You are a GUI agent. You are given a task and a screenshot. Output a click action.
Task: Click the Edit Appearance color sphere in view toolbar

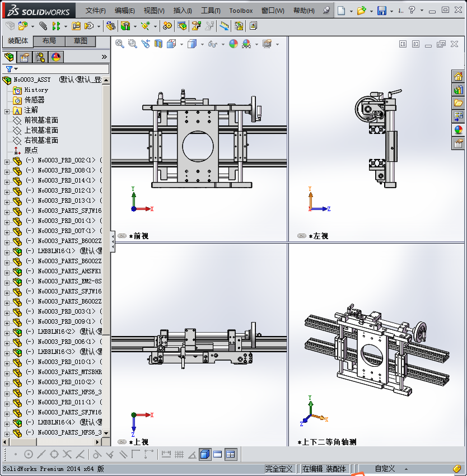[x=233, y=44]
